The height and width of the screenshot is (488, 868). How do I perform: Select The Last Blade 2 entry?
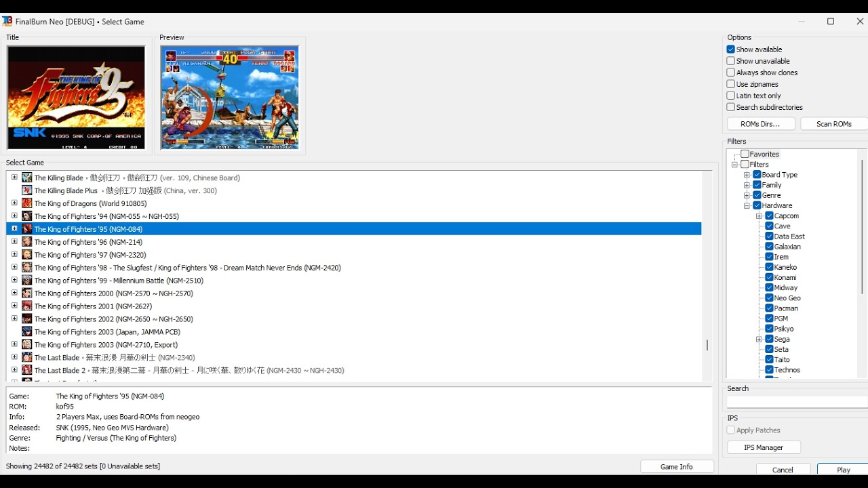point(189,371)
